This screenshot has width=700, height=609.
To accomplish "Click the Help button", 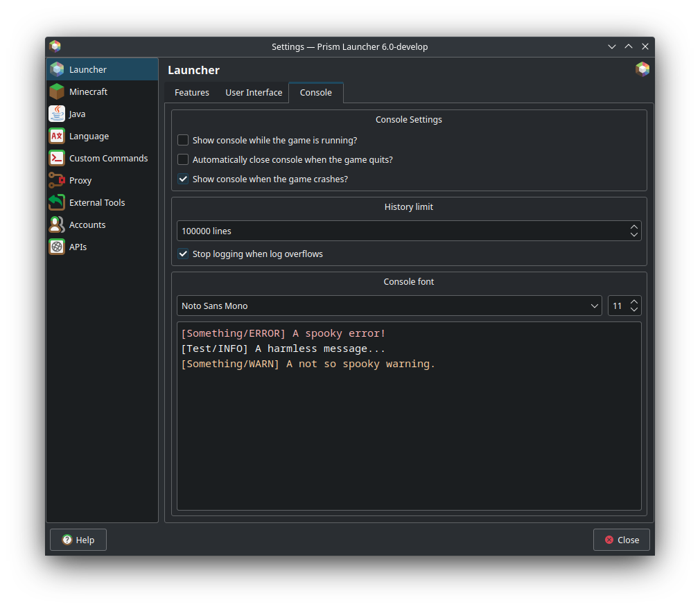I will 78,540.
